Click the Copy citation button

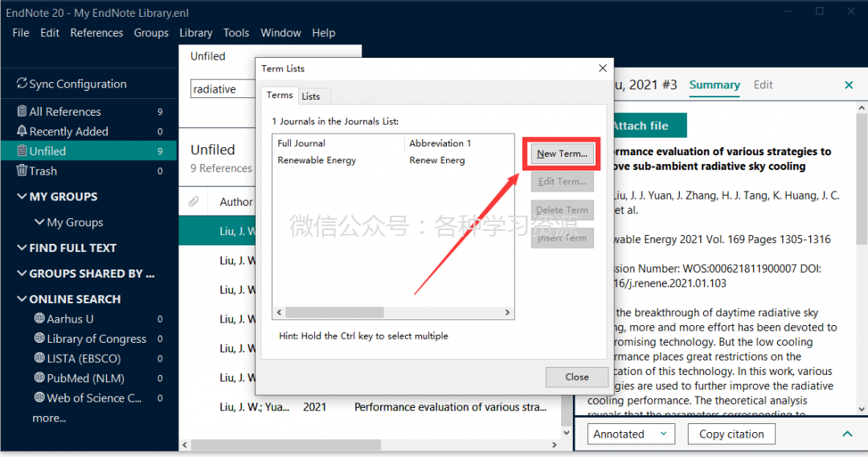[731, 434]
